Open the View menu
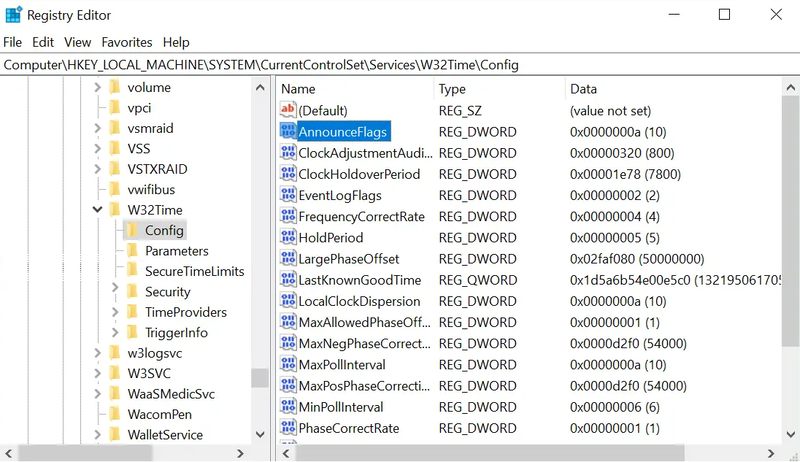The image size is (800, 462). point(78,42)
